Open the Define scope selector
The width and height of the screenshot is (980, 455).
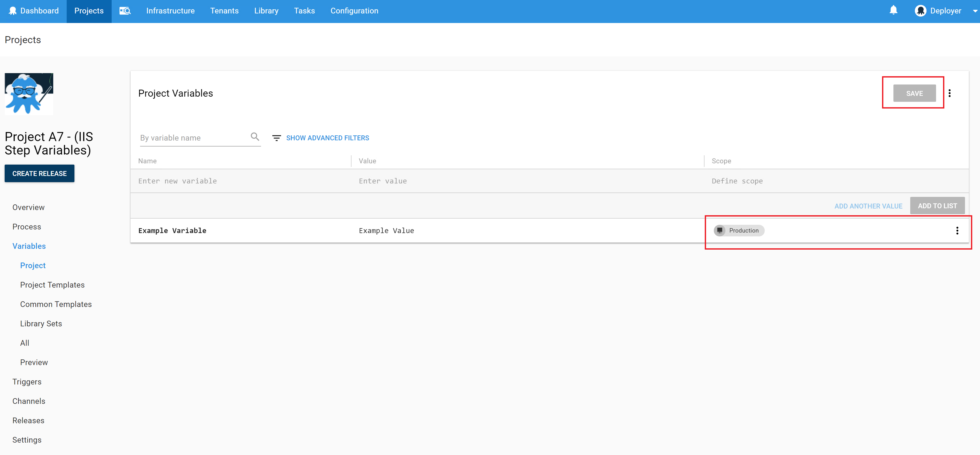737,181
